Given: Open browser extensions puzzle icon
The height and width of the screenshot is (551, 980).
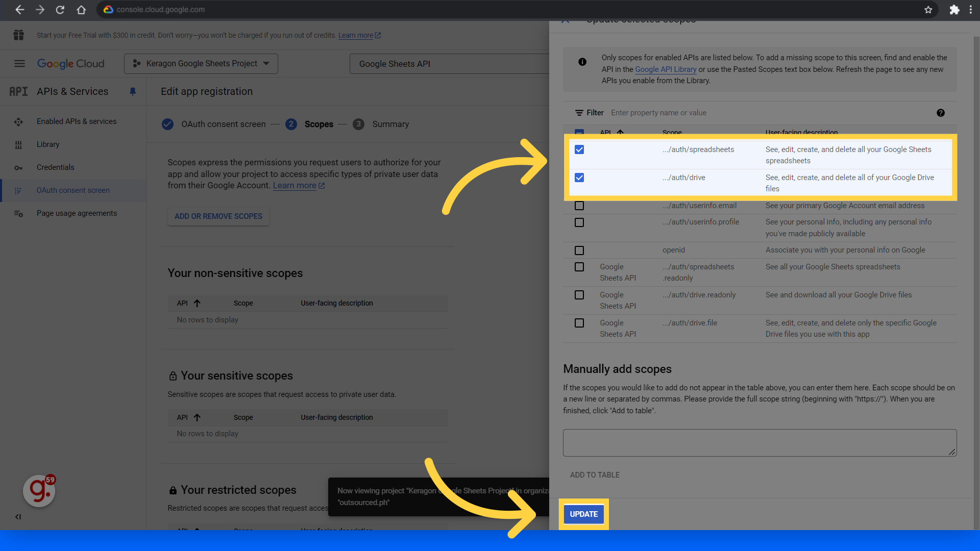Looking at the screenshot, I should [954, 10].
